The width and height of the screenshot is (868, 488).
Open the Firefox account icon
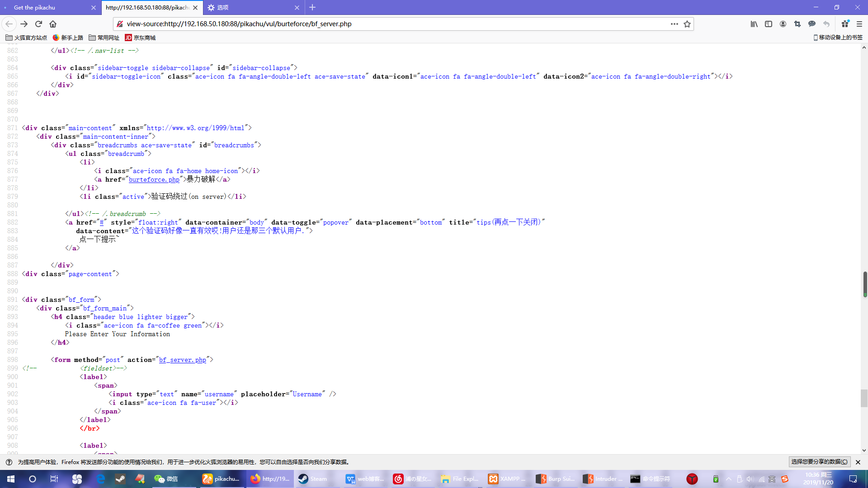click(x=783, y=24)
